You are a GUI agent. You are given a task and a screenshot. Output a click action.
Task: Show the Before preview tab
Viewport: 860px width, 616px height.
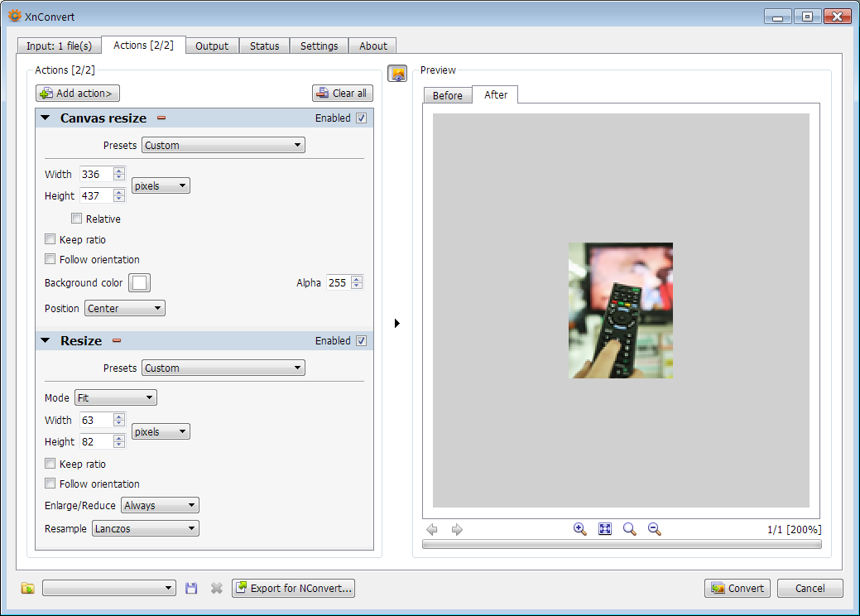point(447,95)
